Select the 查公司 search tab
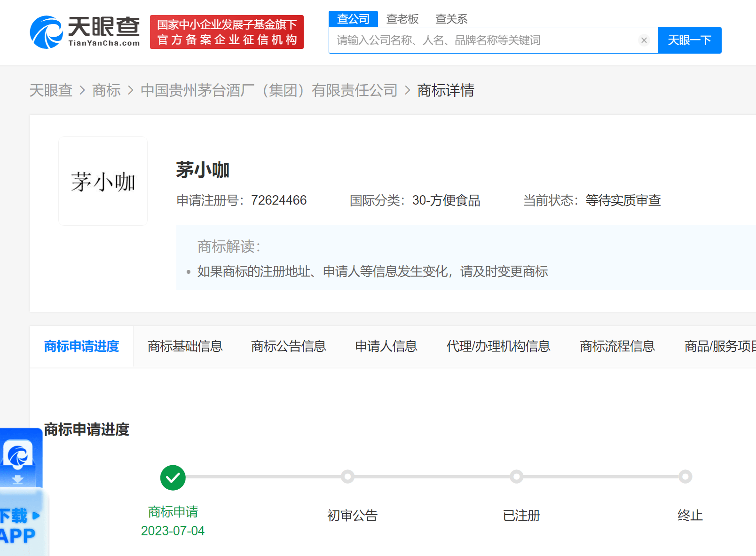 353,19
